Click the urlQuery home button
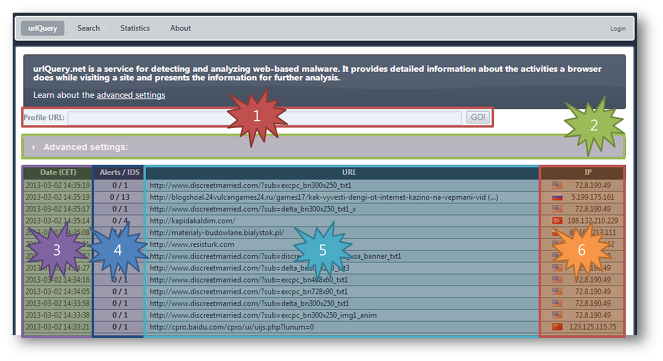This screenshot has width=663, height=361. point(42,28)
